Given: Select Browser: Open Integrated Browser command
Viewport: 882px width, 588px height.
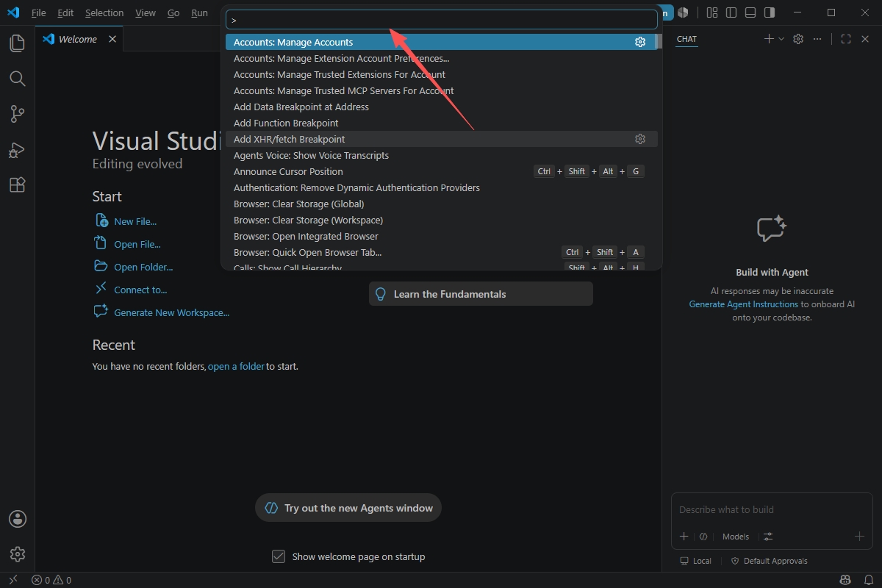Looking at the screenshot, I should click(442, 236).
